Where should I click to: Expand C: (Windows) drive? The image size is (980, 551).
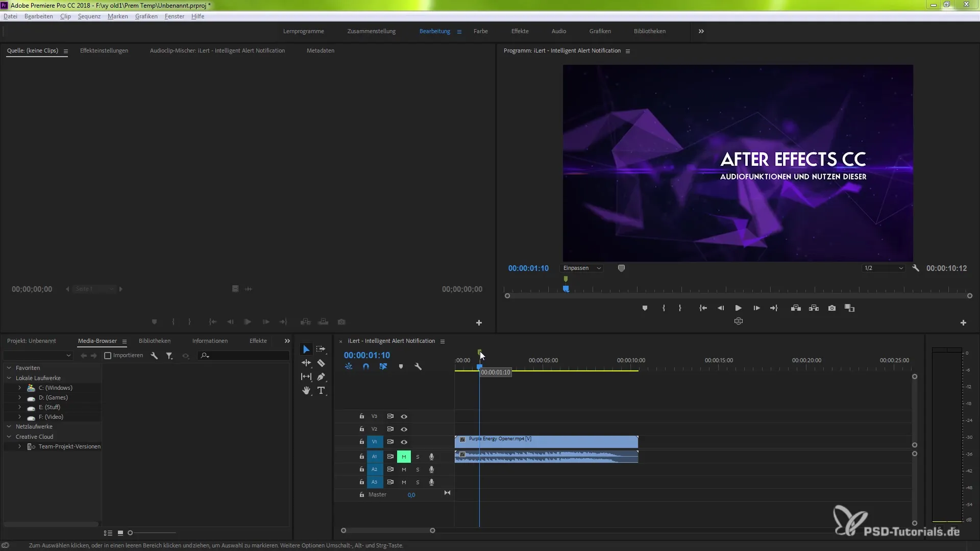click(19, 388)
